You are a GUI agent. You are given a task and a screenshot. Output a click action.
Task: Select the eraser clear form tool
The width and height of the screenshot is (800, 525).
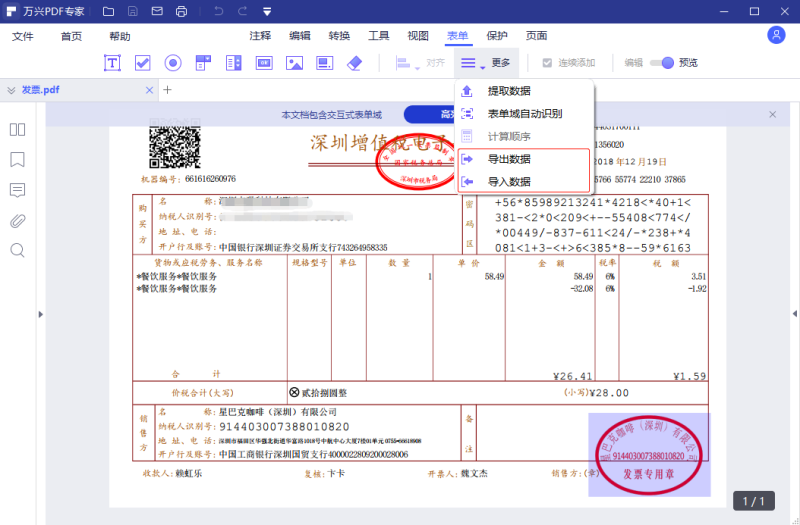pos(355,63)
